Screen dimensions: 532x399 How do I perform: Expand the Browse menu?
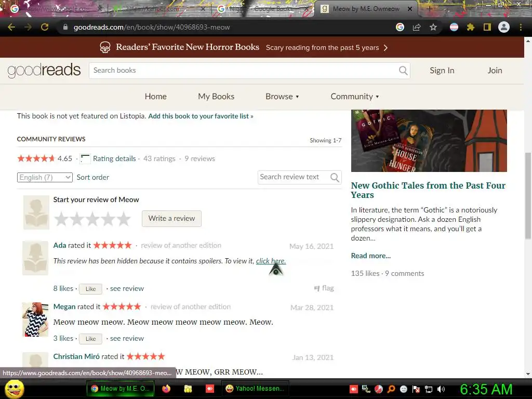pos(282,97)
